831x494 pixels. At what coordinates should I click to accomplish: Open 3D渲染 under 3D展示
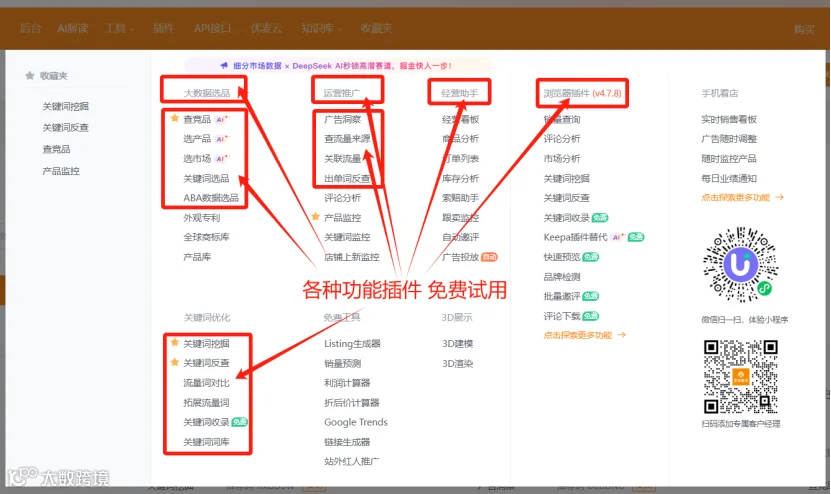pos(458,364)
